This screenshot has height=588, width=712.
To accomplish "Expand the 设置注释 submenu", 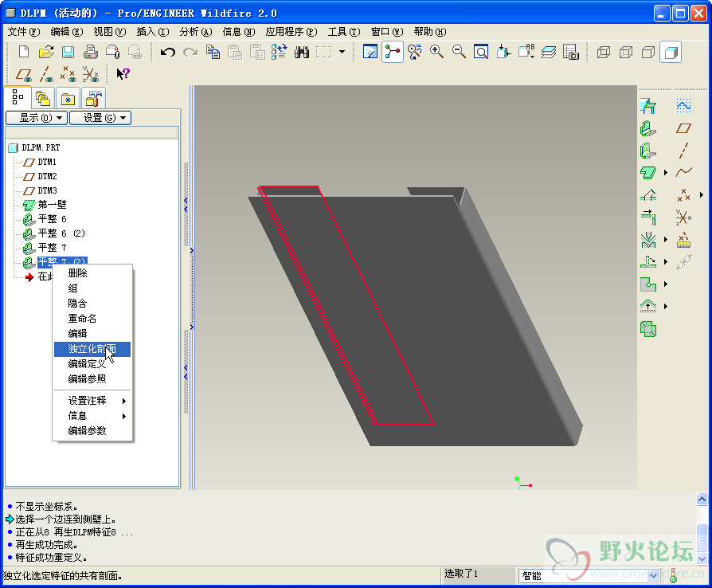I will coord(92,401).
